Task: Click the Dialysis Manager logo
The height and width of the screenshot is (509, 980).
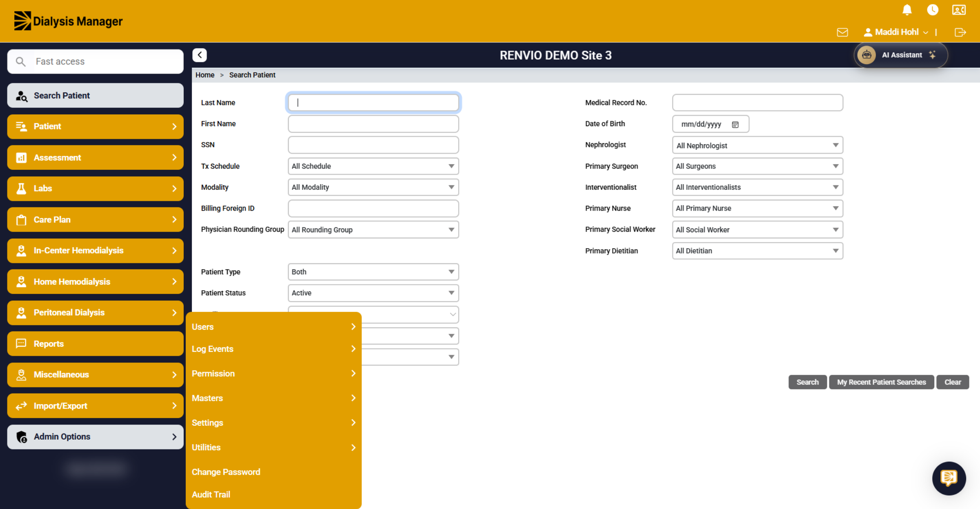Action: [68, 21]
